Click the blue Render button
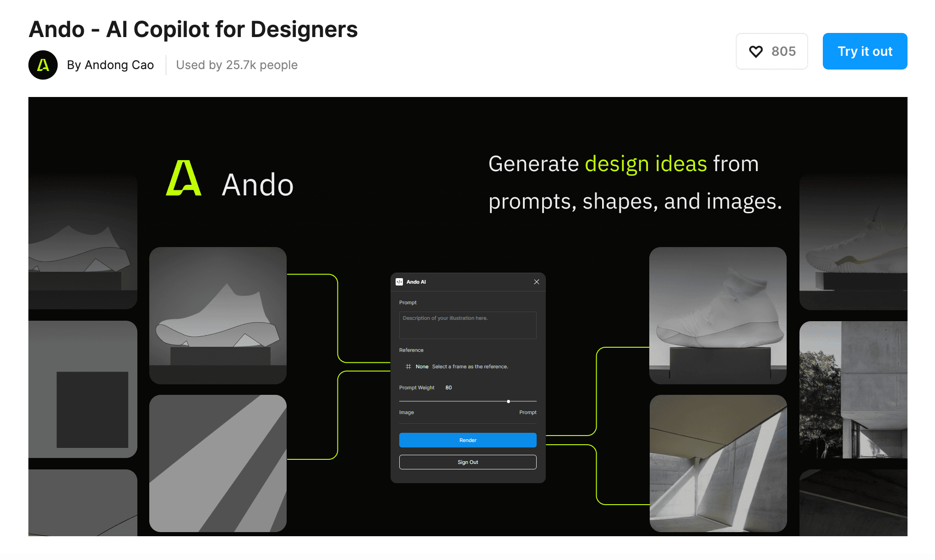Screen dimensions: 935x560 [x=467, y=440]
